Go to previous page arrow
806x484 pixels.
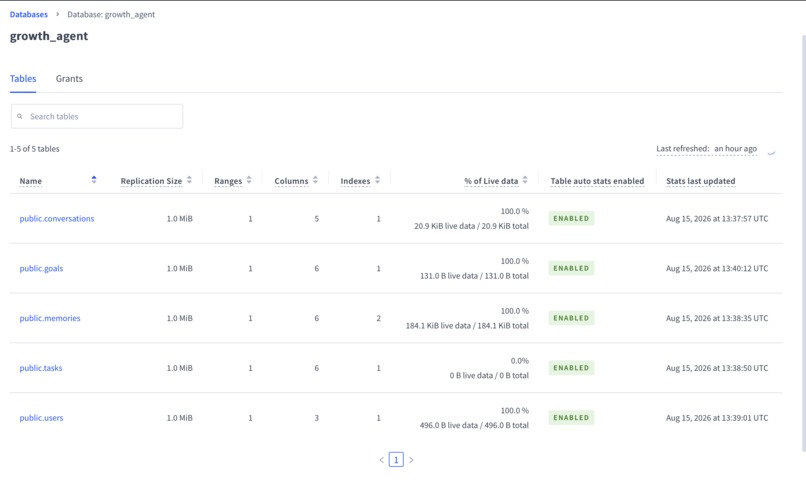point(381,460)
